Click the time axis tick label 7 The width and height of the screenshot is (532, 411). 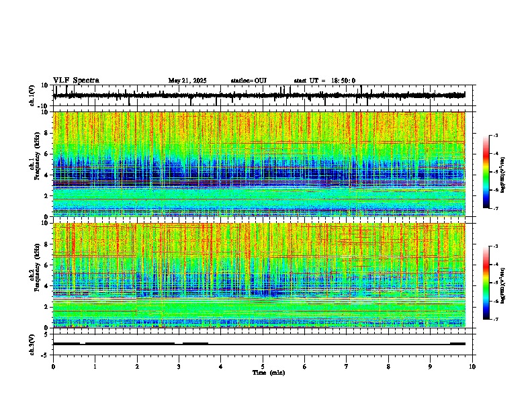click(347, 367)
